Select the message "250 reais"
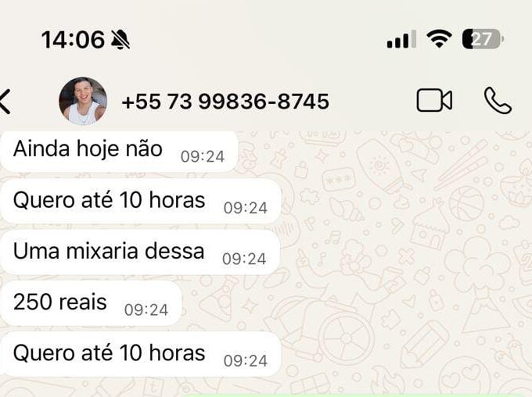 tap(91, 303)
